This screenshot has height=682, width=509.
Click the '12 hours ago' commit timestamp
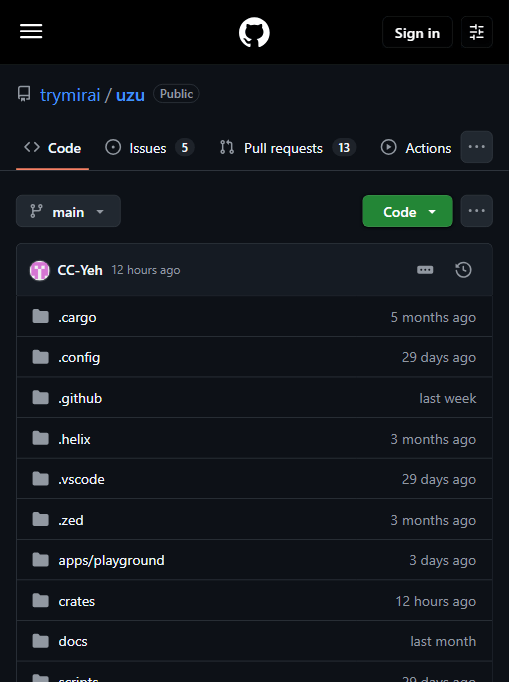(146, 270)
